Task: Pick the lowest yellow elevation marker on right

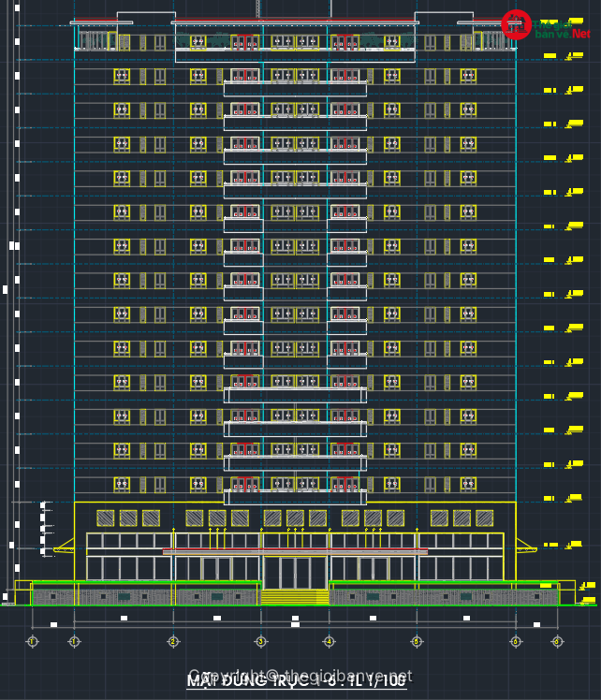Action: [x=588, y=599]
